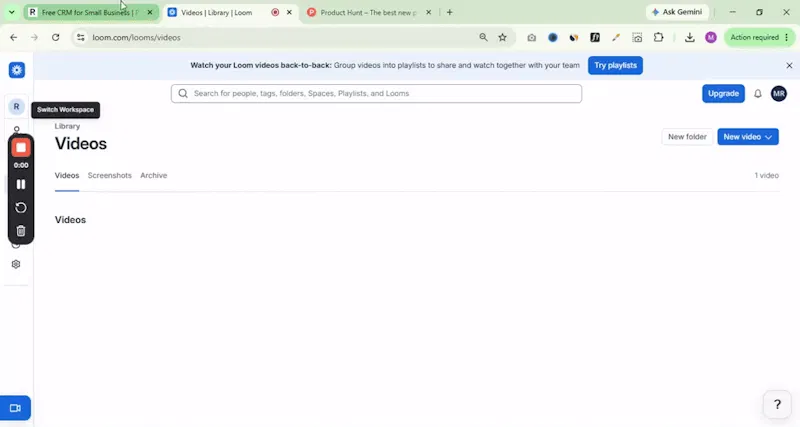The width and height of the screenshot is (800, 427).
Task: Close the Loom Videos browser tab
Action: click(289, 12)
